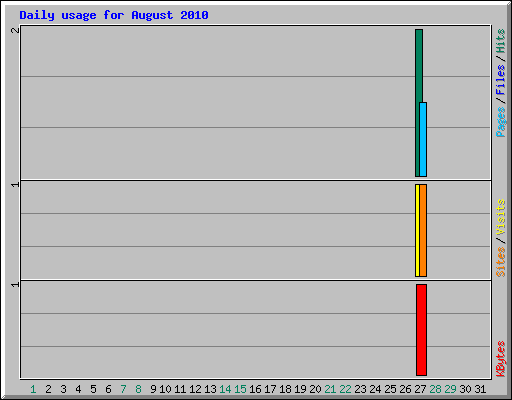The height and width of the screenshot is (400, 512).
Task: Click day label '2' on the x-axis
Action: pos(48,389)
